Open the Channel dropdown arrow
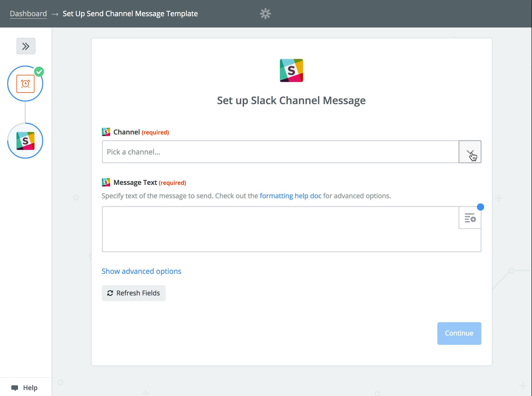The width and height of the screenshot is (532, 396). [470, 152]
